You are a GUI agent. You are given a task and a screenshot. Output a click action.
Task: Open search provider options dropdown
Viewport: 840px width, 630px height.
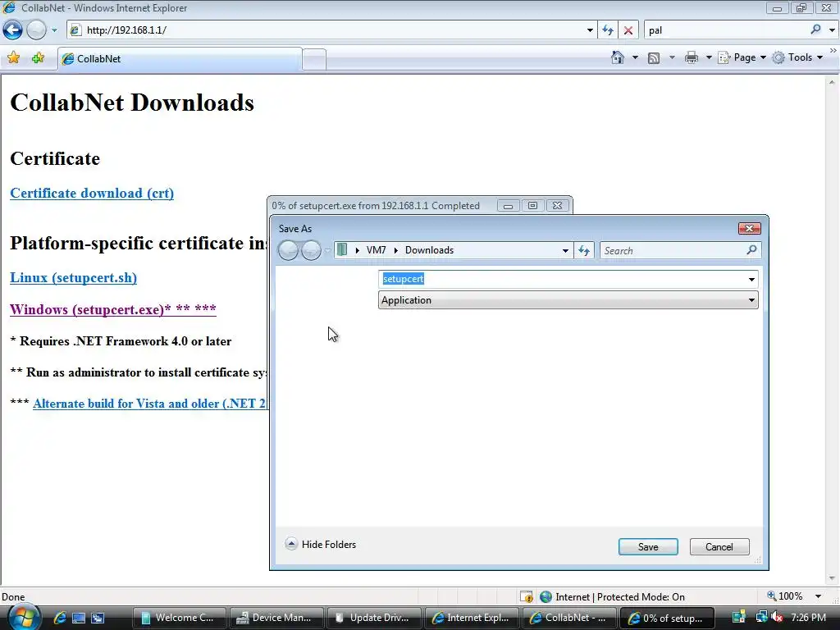[832, 30]
